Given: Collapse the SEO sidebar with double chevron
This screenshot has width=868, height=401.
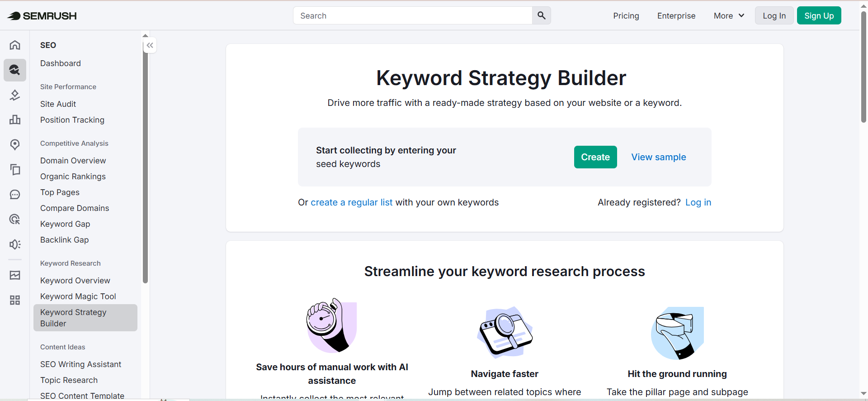Looking at the screenshot, I should [x=150, y=45].
